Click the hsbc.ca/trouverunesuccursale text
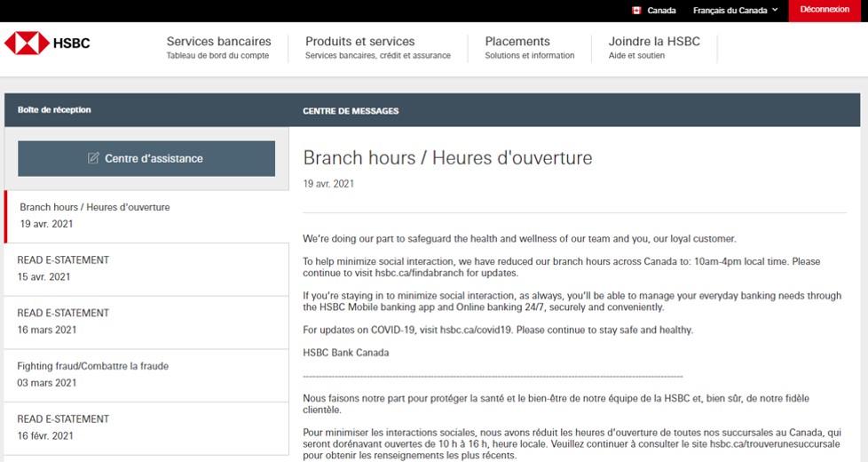The height and width of the screenshot is (462, 868). 775,444
